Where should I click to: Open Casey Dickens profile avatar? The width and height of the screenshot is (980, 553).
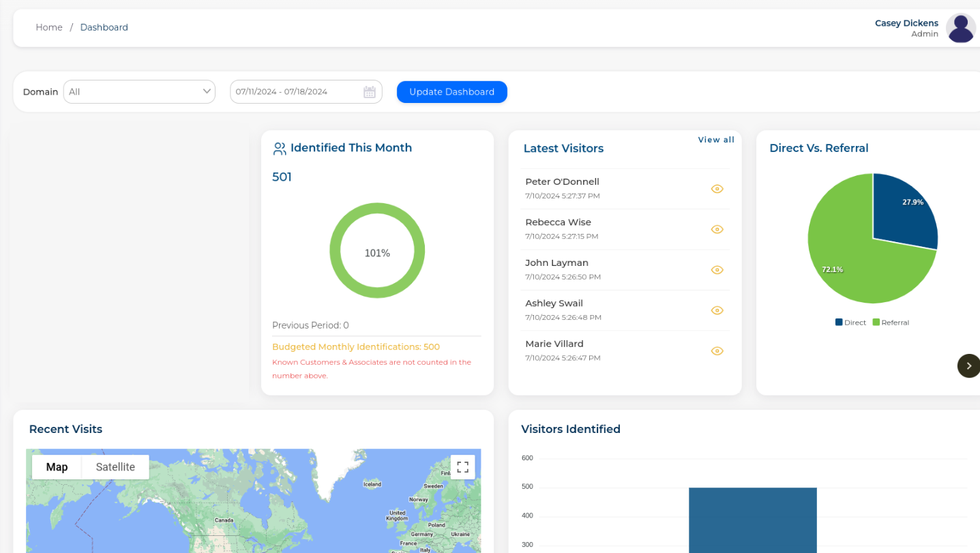pos(961,28)
